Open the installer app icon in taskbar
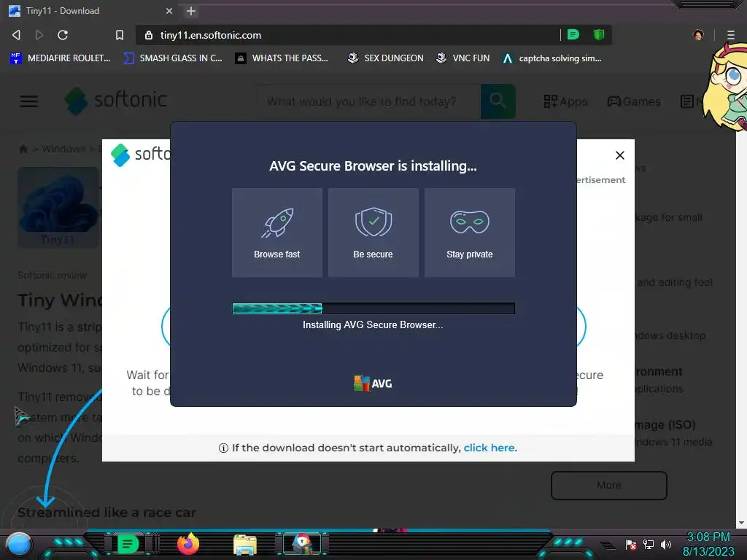Viewport: 747px width, 560px height. click(302, 544)
